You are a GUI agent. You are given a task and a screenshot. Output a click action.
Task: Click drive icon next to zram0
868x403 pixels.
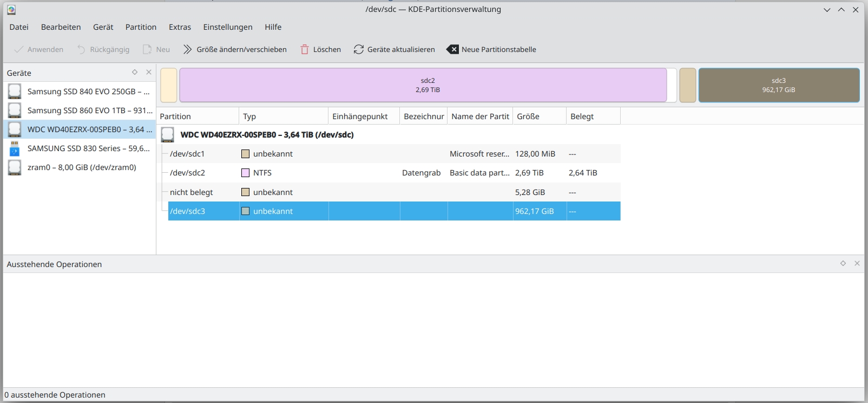pyautogui.click(x=15, y=167)
